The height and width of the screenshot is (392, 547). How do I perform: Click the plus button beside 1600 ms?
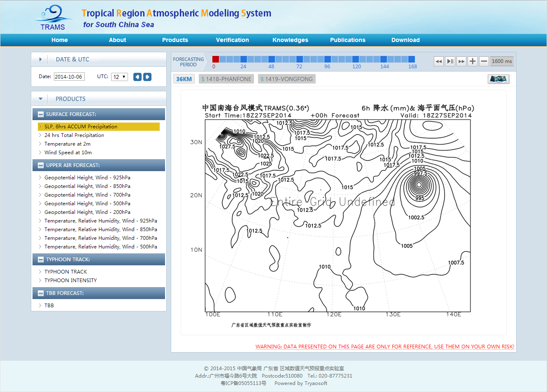click(473, 61)
